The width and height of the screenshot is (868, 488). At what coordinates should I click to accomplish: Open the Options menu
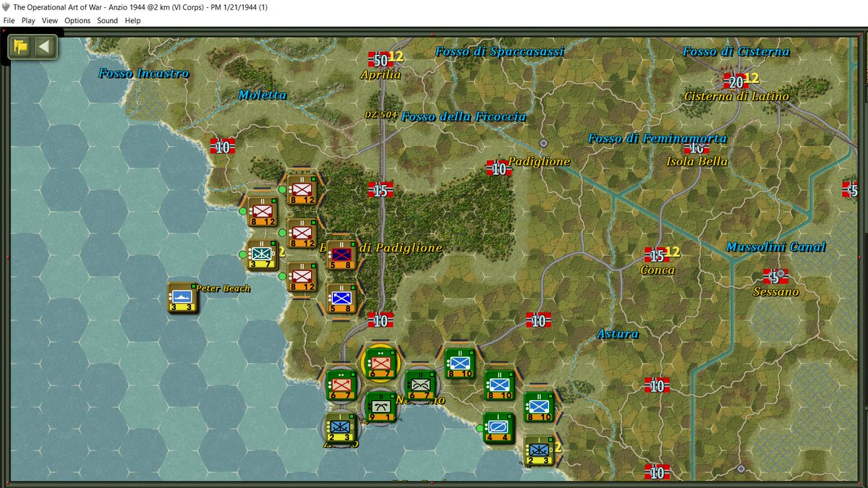tap(77, 20)
